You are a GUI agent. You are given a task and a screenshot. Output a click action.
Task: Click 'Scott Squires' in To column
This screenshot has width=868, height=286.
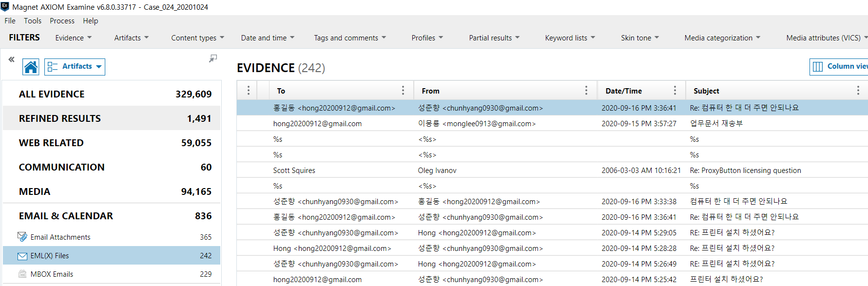(x=294, y=171)
